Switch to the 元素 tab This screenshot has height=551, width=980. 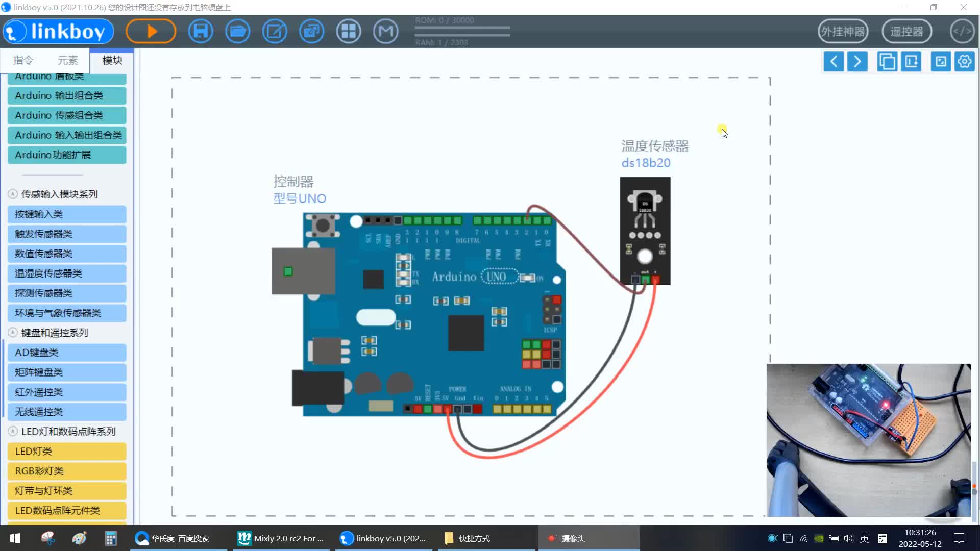[67, 61]
